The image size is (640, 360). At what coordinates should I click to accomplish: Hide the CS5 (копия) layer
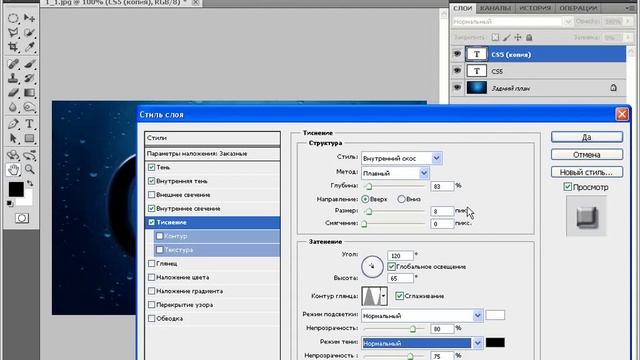pyautogui.click(x=457, y=54)
